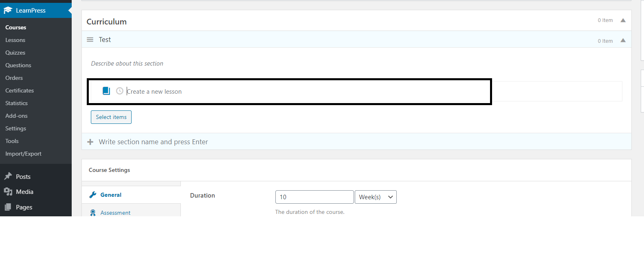The height and width of the screenshot is (264, 644).
Task: Open Tools in sidebar
Action: pyautogui.click(x=12, y=141)
